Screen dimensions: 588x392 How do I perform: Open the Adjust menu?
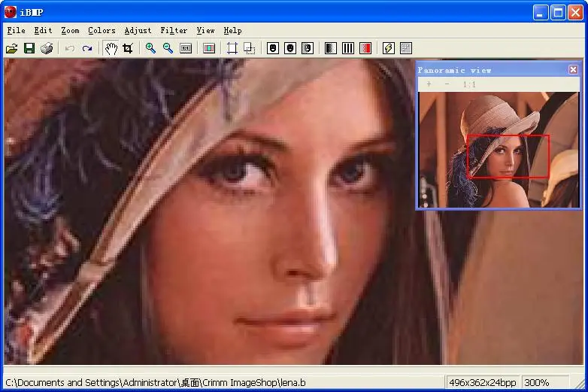tap(138, 30)
